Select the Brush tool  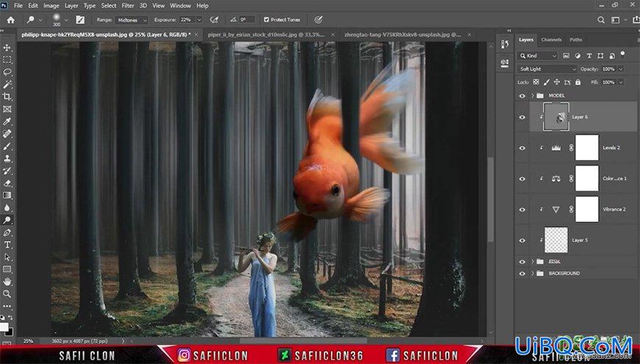coord(7,146)
